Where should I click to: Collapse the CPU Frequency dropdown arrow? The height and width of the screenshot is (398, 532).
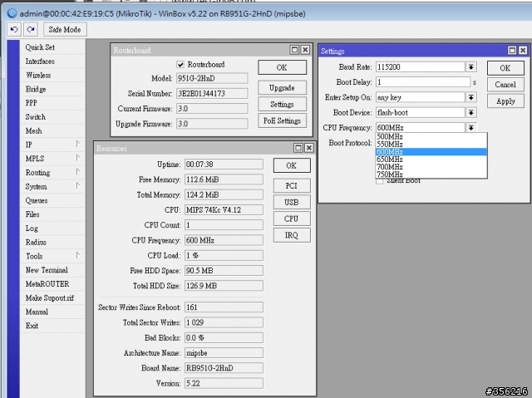click(x=471, y=127)
